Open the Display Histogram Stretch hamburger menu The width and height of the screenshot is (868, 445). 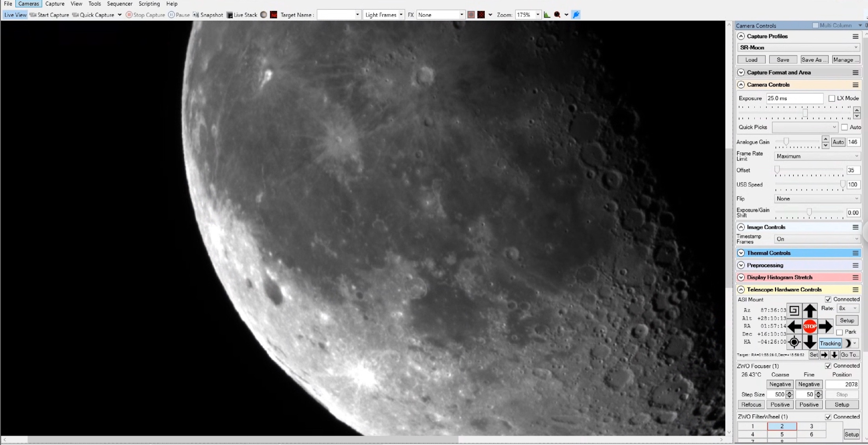[x=855, y=277]
